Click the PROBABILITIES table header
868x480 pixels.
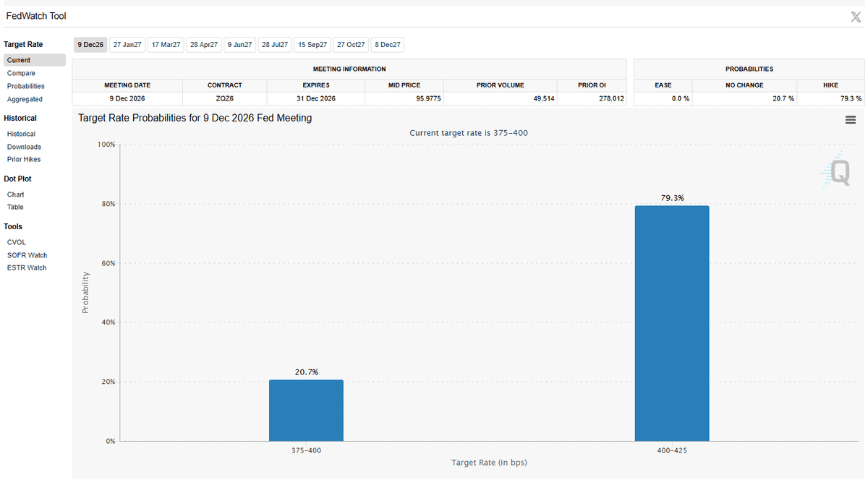click(749, 69)
